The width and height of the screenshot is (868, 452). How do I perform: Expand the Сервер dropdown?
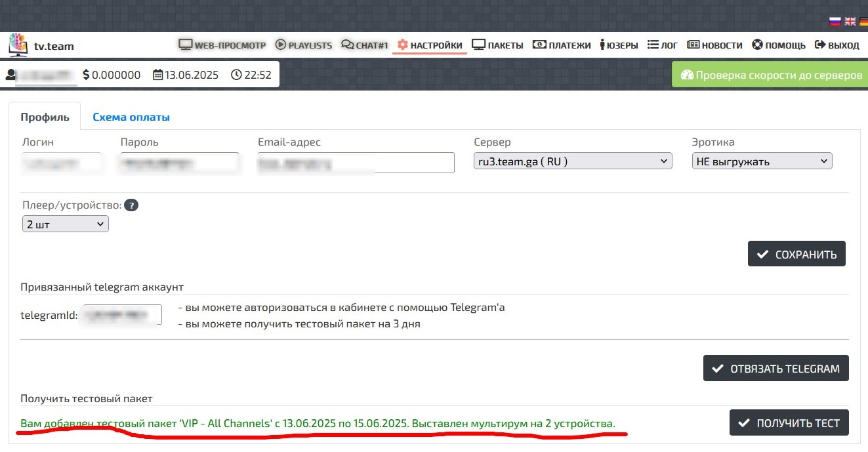click(572, 161)
